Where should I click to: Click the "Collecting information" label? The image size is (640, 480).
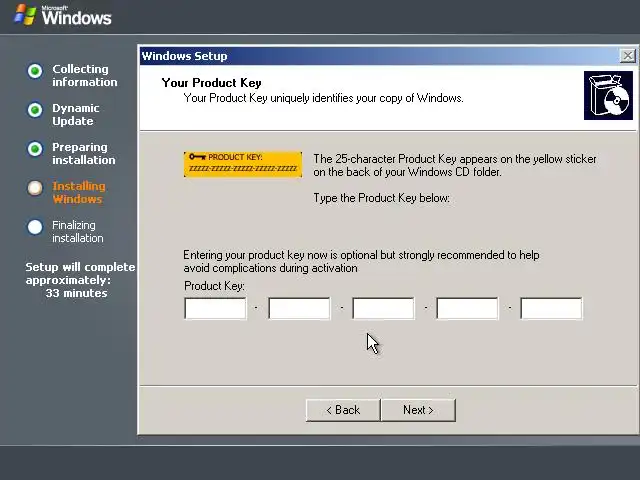click(x=84, y=76)
